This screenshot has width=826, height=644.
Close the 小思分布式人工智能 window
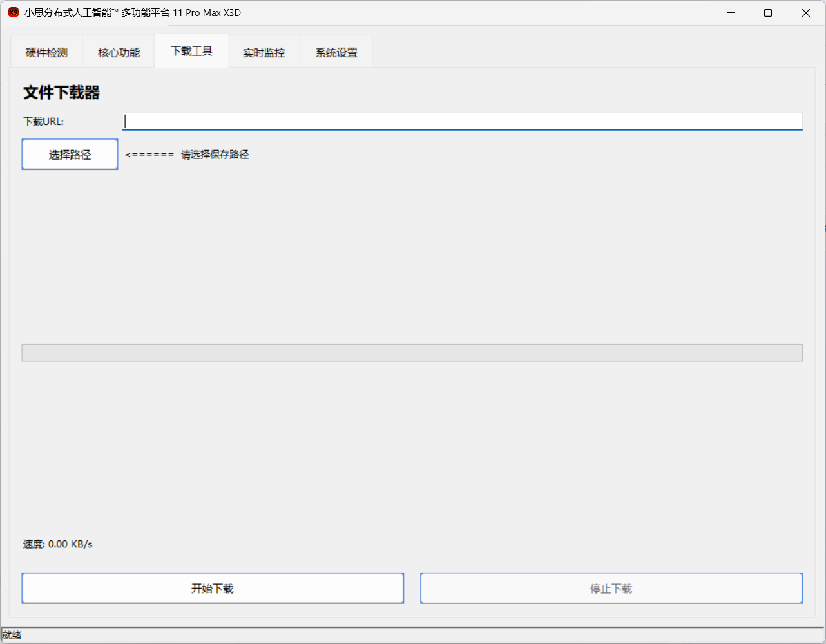click(805, 13)
